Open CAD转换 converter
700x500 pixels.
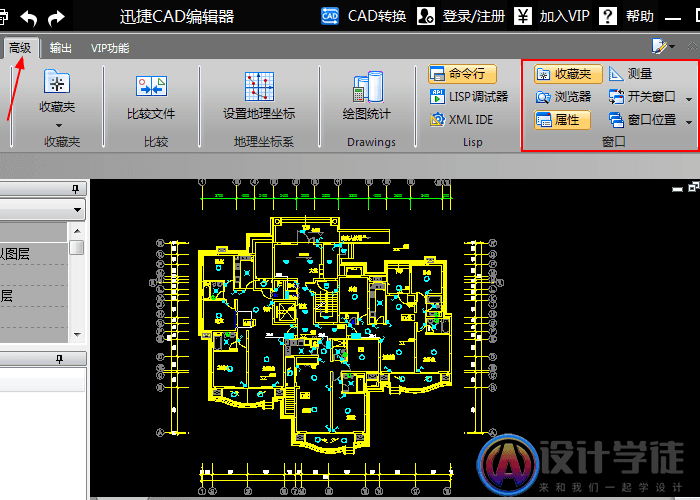click(x=377, y=17)
